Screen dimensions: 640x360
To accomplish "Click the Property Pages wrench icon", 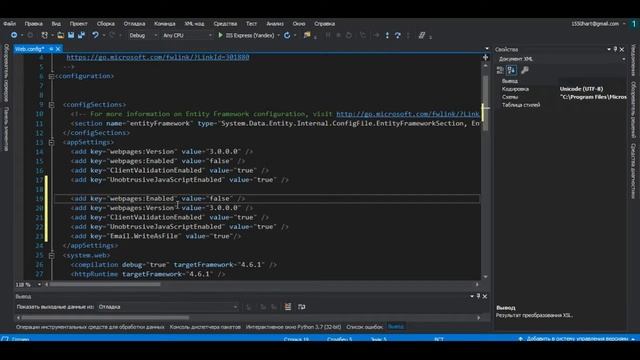I will (x=525, y=70).
